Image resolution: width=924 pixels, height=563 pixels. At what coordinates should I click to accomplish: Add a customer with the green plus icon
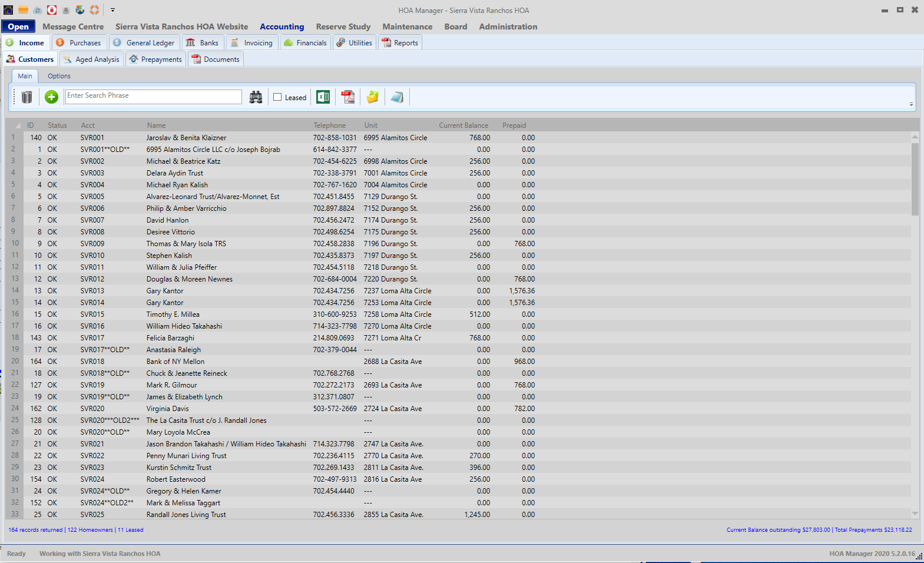point(51,97)
